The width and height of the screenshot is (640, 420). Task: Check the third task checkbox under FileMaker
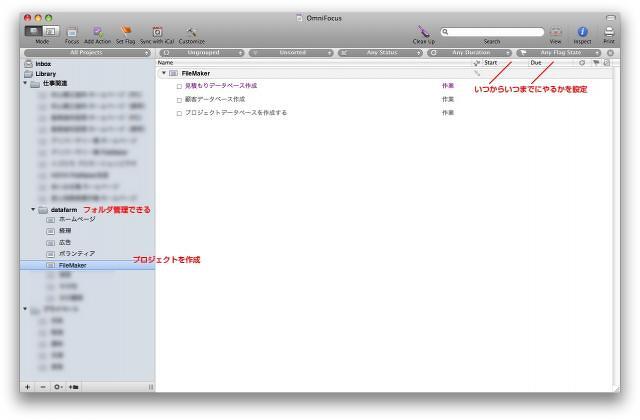pyautogui.click(x=179, y=113)
